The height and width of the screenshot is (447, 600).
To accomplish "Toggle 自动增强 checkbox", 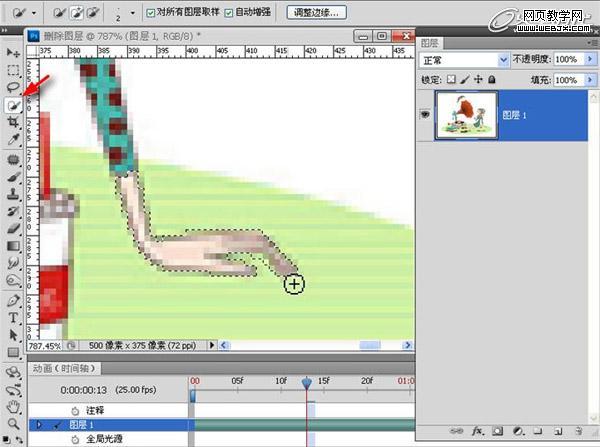I will click(x=229, y=14).
